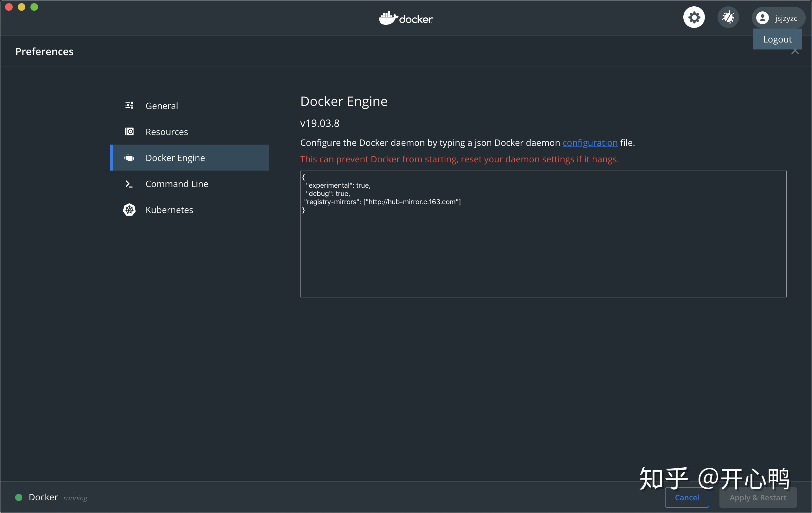Click the "experimental": true line

[338, 185]
